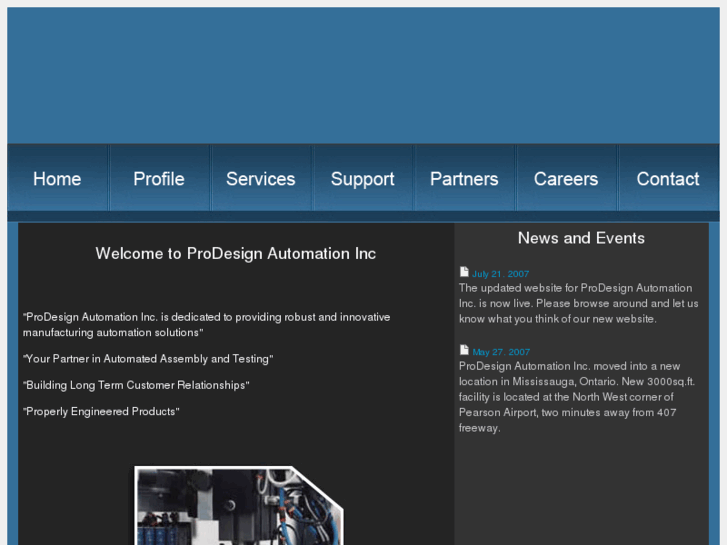Open the July 21, 2007 news link

[501, 274]
